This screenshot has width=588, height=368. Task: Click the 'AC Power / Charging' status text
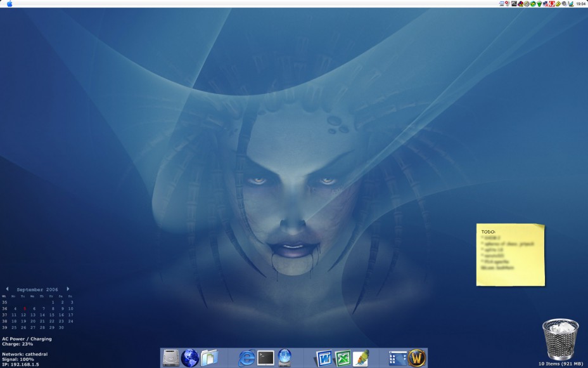(27, 339)
